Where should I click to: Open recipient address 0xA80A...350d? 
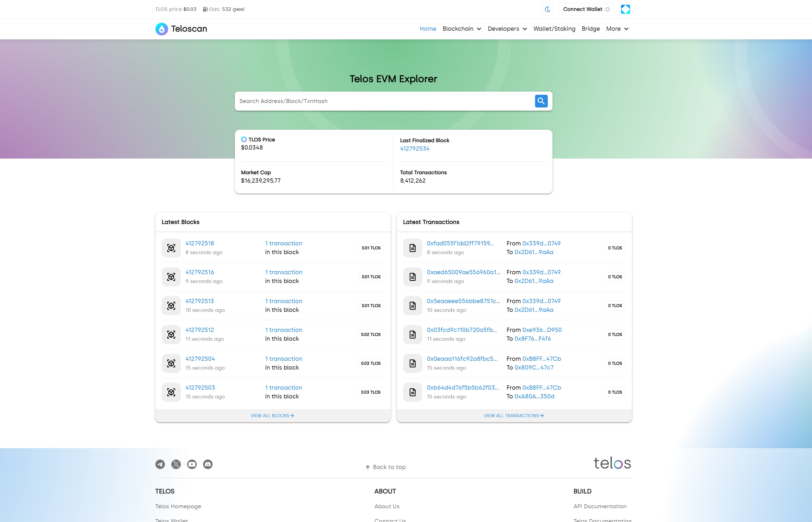[534, 396]
